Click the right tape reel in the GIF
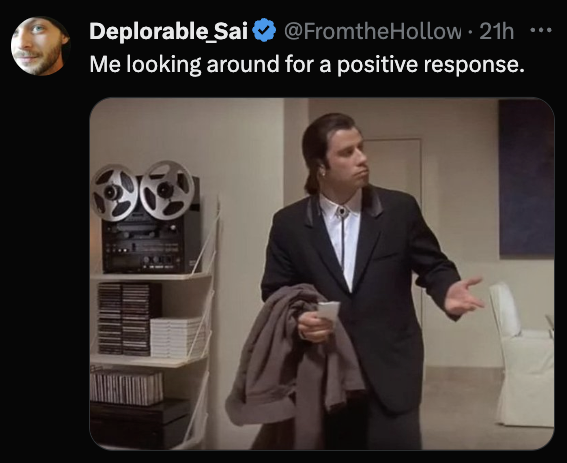The height and width of the screenshot is (463, 567). 167,190
